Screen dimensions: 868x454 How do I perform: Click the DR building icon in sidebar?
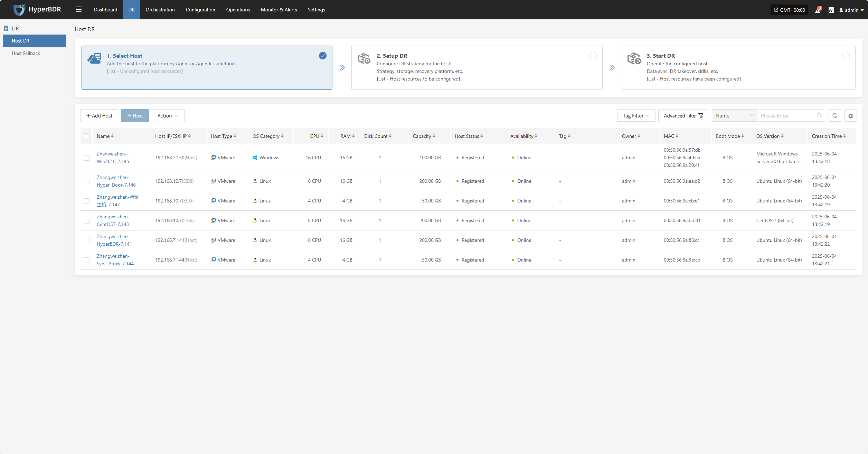click(6, 29)
